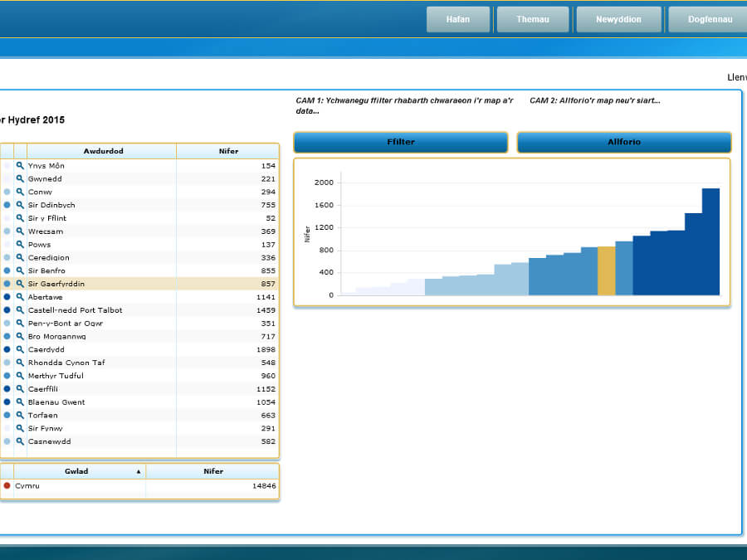
Task: Open the Themau navigation tab
Action: (533, 20)
